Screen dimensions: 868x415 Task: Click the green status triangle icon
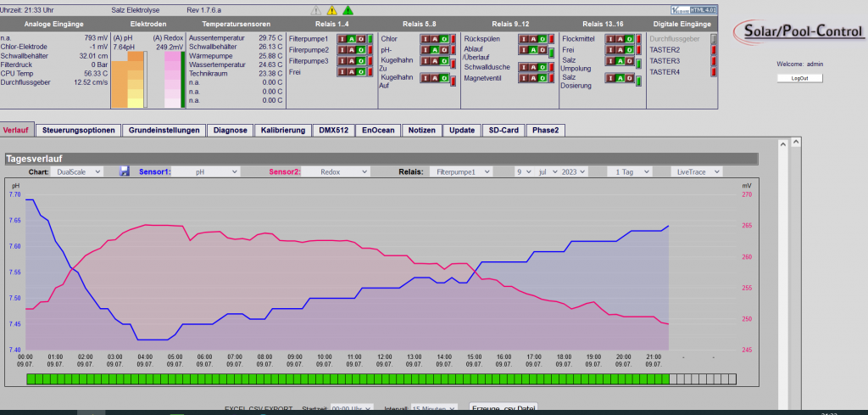point(348,10)
